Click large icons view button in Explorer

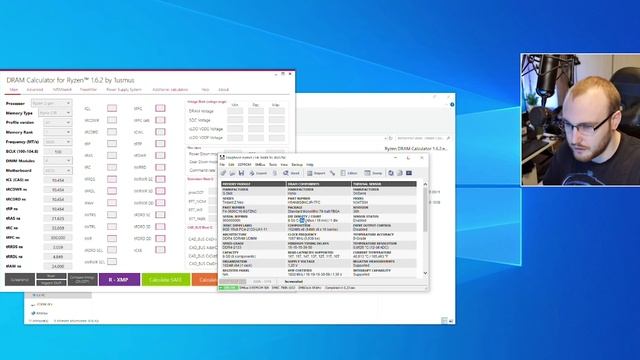coord(451,321)
